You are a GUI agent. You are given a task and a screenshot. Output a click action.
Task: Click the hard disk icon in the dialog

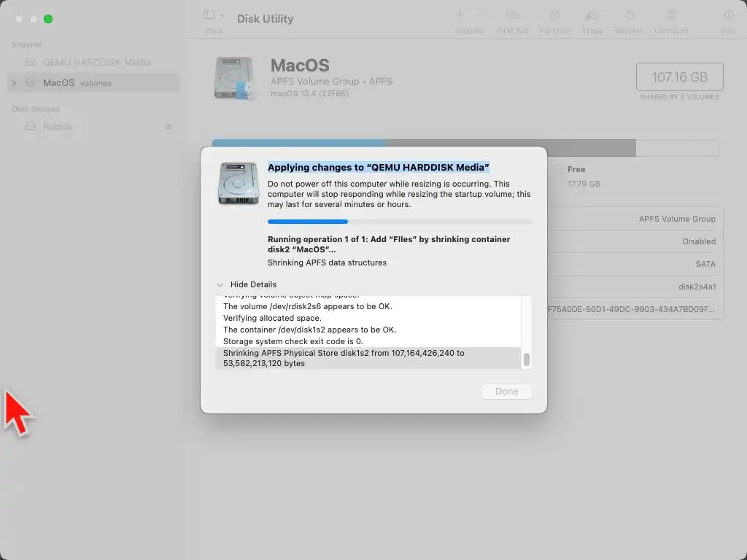(239, 183)
